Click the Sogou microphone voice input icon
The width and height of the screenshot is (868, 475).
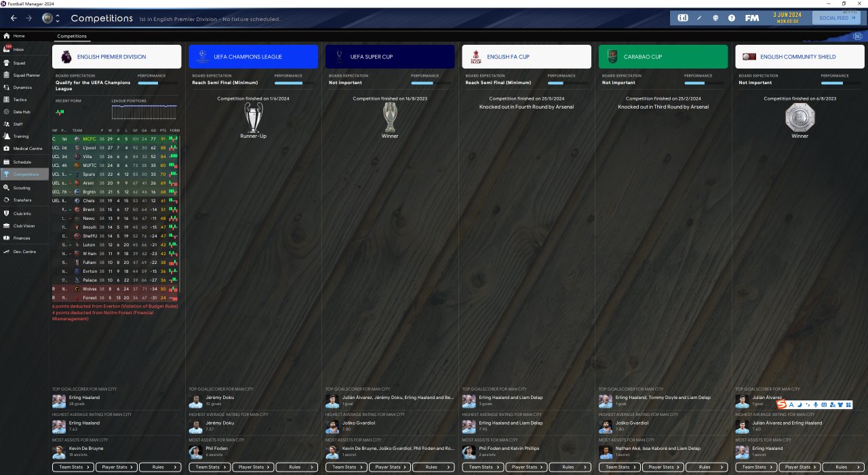815,405
